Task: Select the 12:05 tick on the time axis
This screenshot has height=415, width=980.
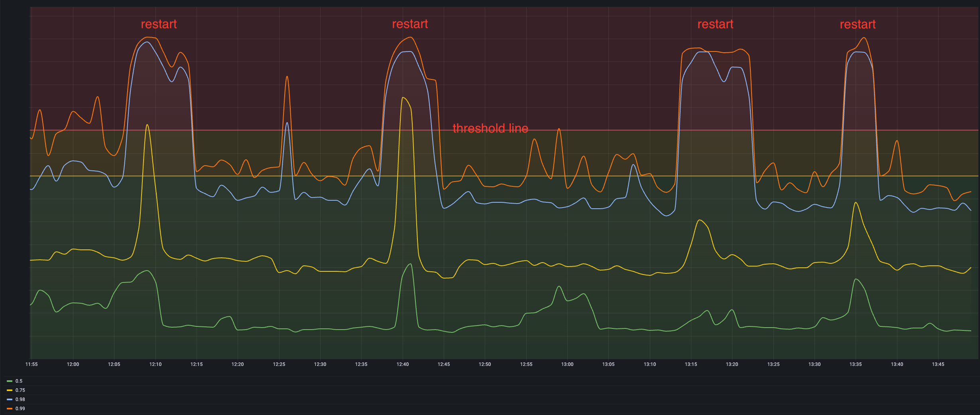Action: coord(114,364)
